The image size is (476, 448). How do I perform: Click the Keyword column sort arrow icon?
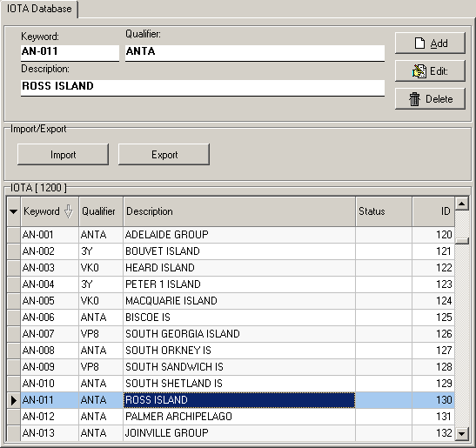click(x=69, y=211)
